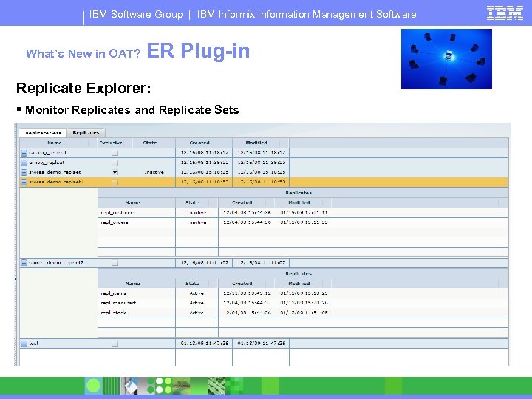This screenshot has height=399, width=532.
Task: Select the stores_demo_replset2 name
Action: pos(56,262)
